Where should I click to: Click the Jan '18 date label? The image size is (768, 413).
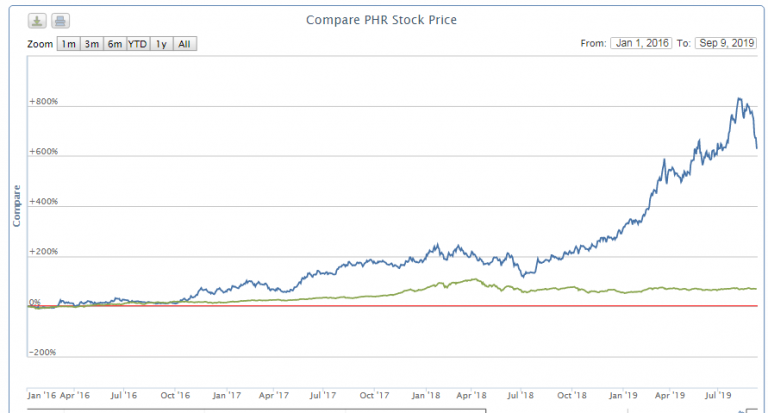[426, 395]
